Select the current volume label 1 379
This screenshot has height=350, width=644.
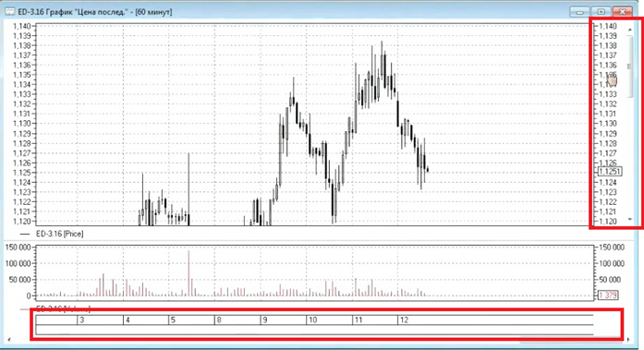(x=608, y=296)
